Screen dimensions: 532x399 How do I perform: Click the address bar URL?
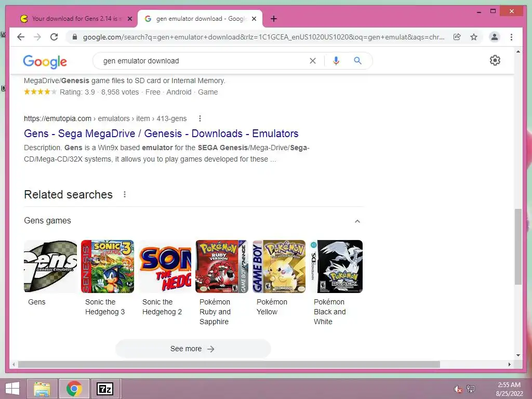263,37
